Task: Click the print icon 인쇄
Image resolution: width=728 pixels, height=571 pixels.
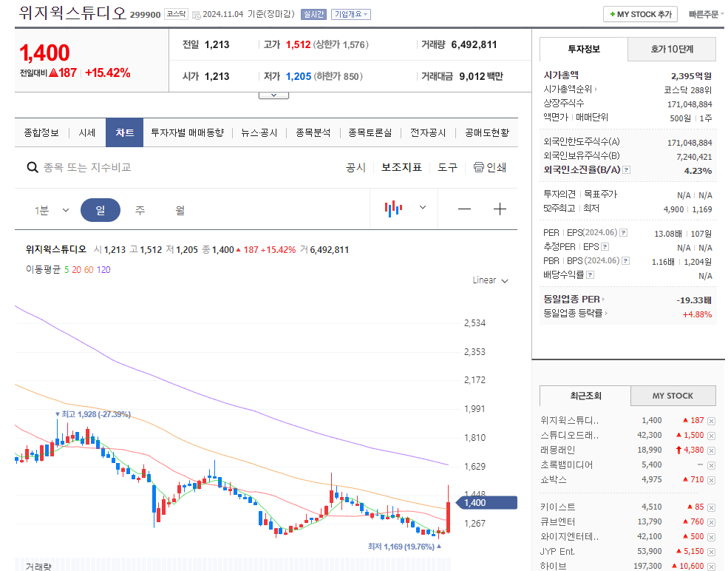Action: point(490,167)
